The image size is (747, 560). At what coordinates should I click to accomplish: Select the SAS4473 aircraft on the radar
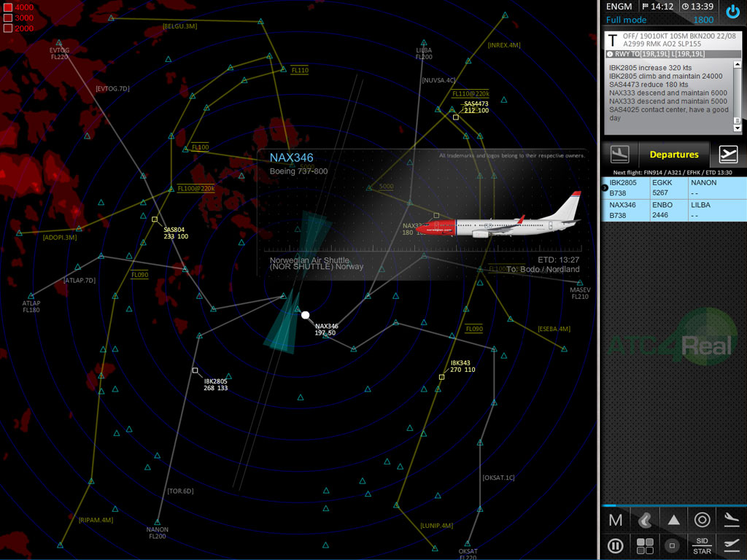(x=456, y=117)
